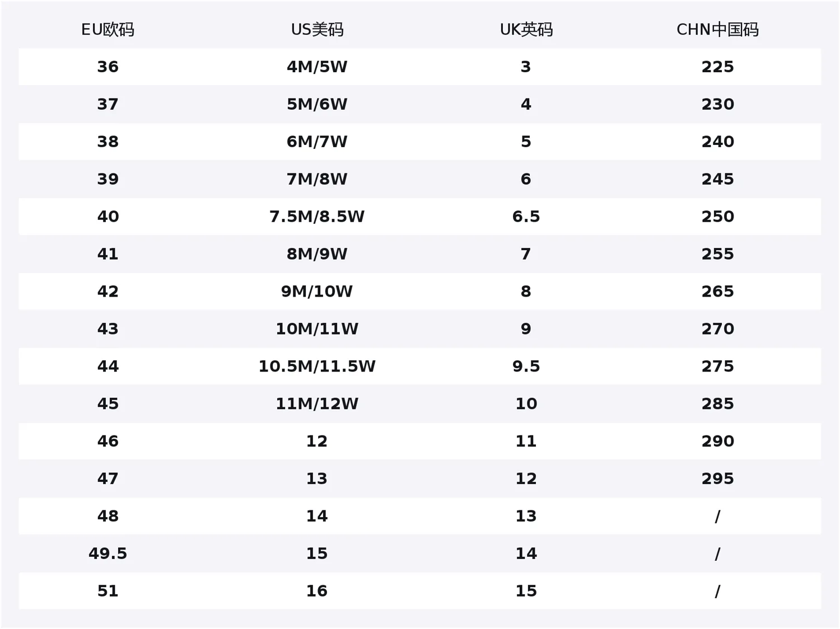Screen dimensions: 840x629
Task: Click the CHN中国码 column header
Action: [x=717, y=30]
